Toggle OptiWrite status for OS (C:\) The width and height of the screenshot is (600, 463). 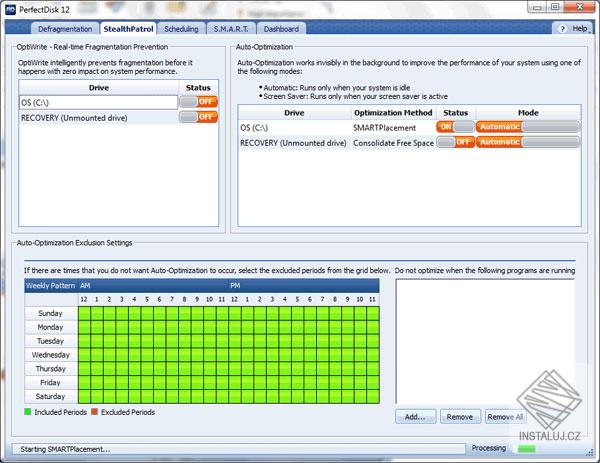tap(198, 102)
